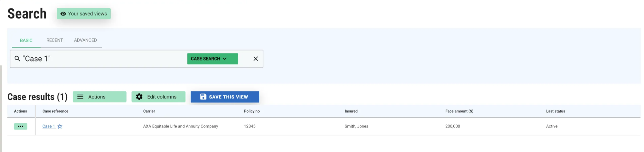This screenshot has height=152, width=644.
Task: Clear the search with the X icon
Action: click(x=255, y=59)
